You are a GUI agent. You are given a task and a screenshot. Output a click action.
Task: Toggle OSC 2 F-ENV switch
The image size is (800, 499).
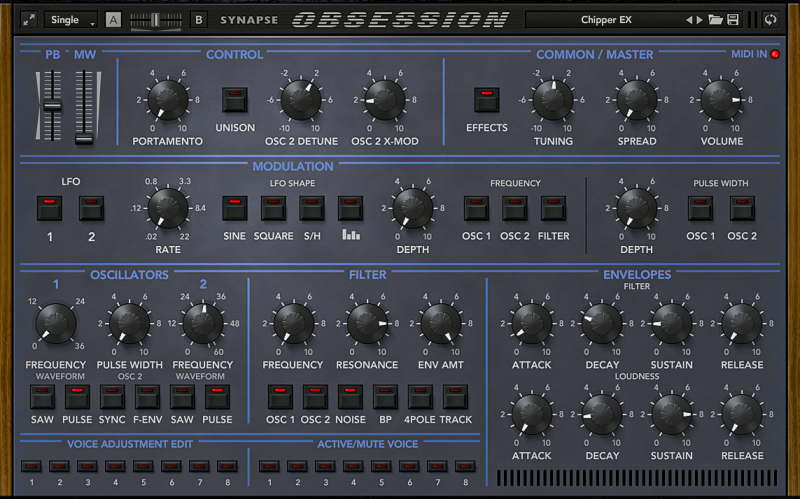coord(147,397)
